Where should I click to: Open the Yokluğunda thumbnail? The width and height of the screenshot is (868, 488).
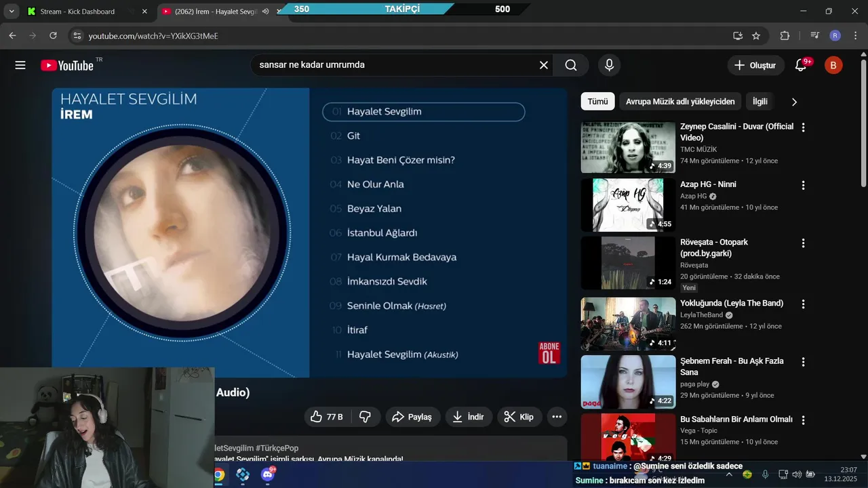tap(628, 324)
